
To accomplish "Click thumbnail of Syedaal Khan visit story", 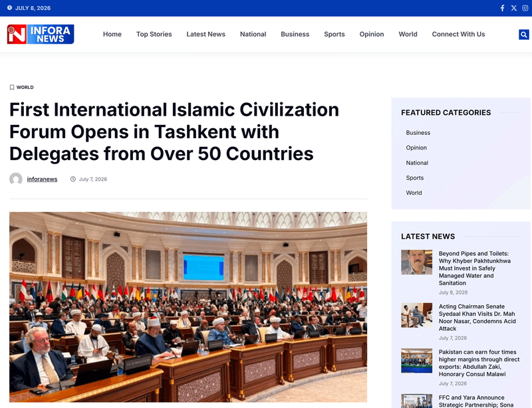I will pyautogui.click(x=417, y=315).
